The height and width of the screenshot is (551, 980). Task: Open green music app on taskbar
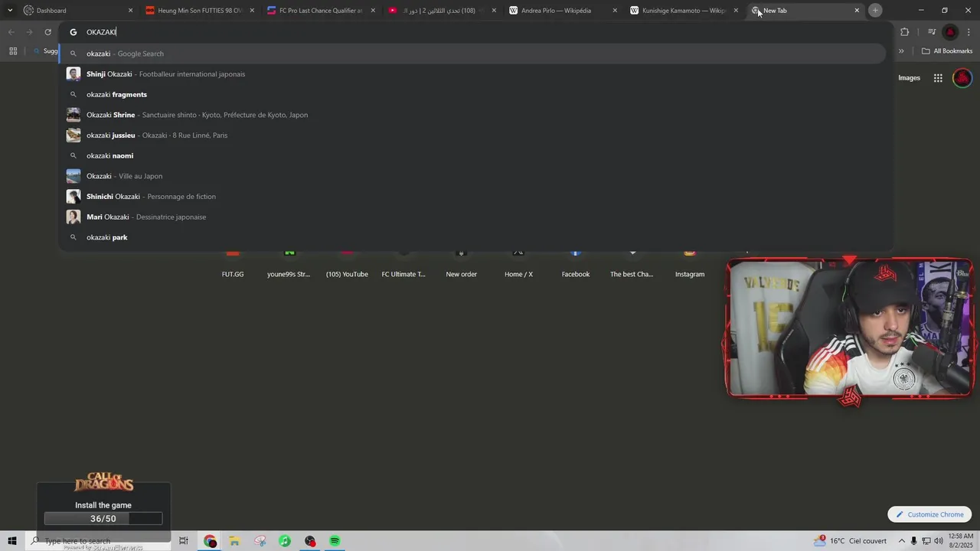pyautogui.click(x=285, y=541)
